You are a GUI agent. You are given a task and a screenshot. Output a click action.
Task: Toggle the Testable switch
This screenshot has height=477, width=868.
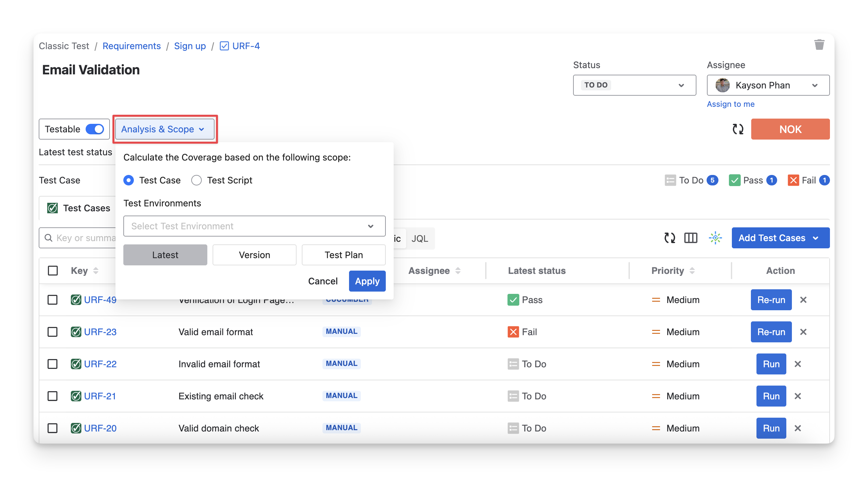click(95, 129)
